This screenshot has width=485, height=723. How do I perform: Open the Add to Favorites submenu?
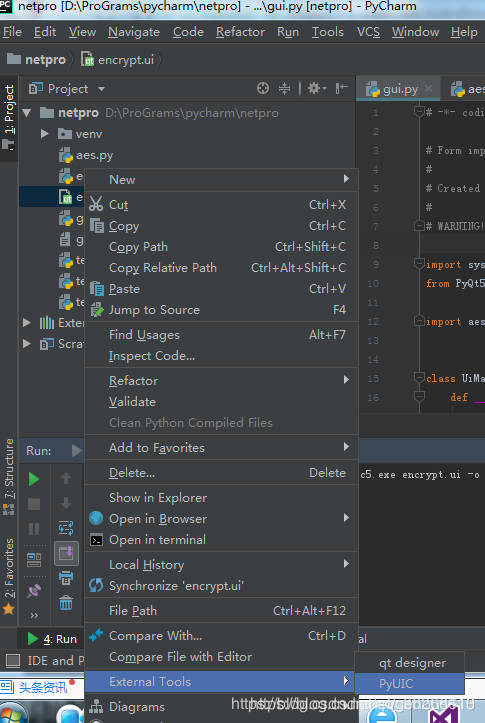221,447
